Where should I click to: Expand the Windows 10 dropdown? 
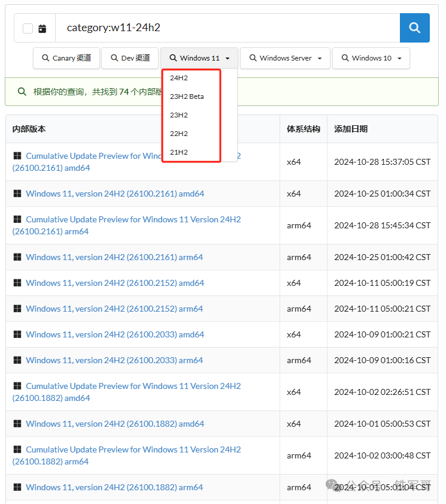pos(371,58)
